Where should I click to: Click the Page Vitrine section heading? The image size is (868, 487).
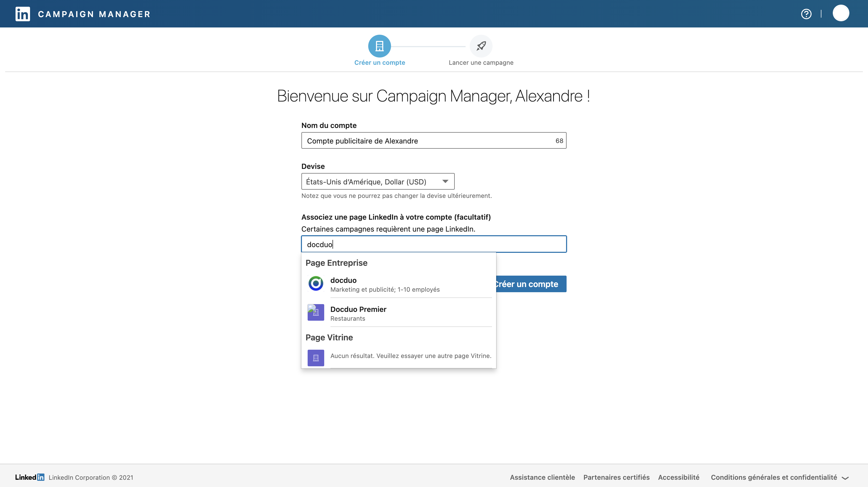329,337
